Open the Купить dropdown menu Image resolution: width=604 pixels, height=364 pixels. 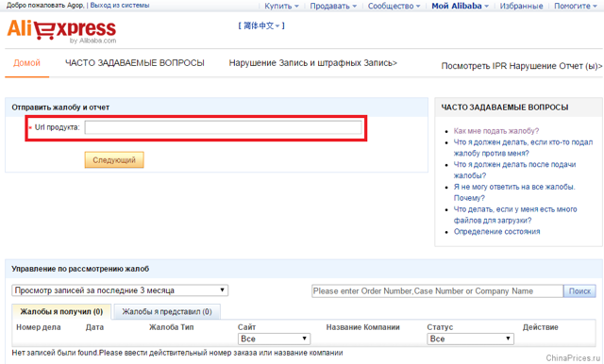281,6
